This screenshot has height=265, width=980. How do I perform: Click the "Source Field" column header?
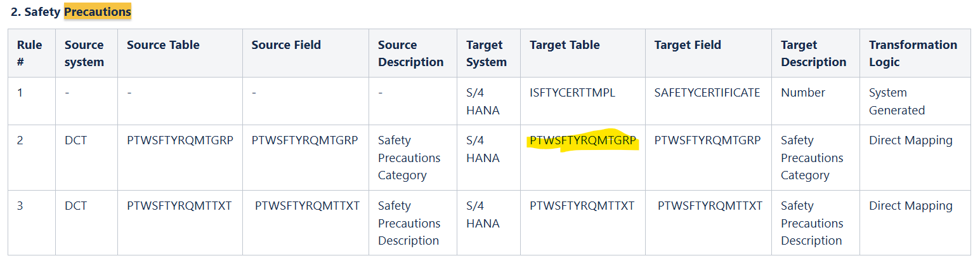pyautogui.click(x=286, y=45)
